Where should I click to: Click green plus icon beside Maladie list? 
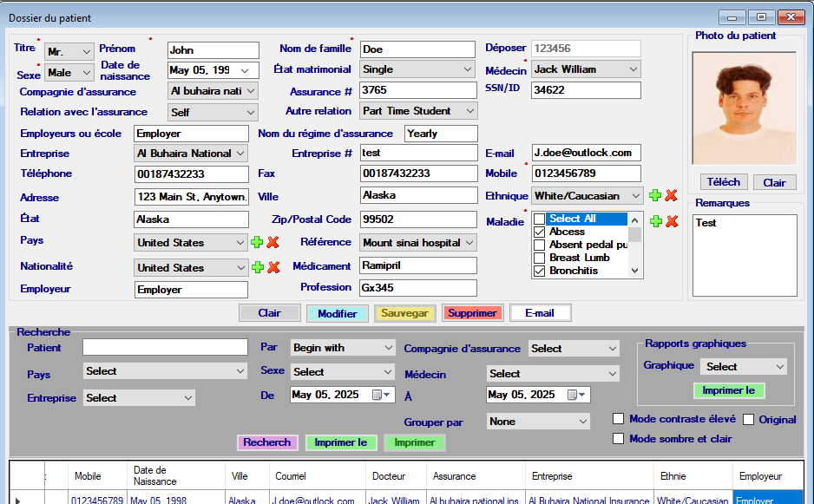(655, 221)
